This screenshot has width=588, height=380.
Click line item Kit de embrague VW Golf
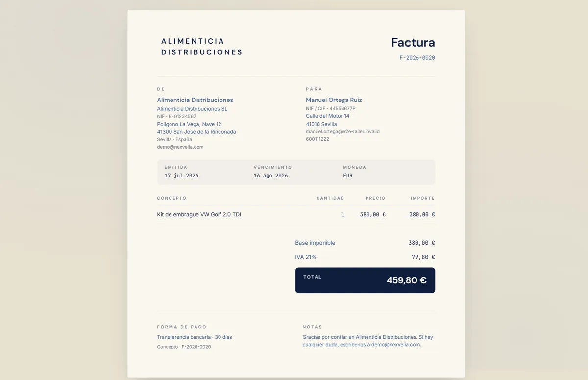tap(199, 214)
